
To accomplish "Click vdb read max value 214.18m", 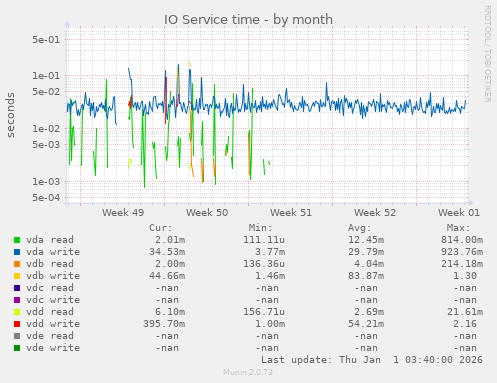I will [x=462, y=264].
